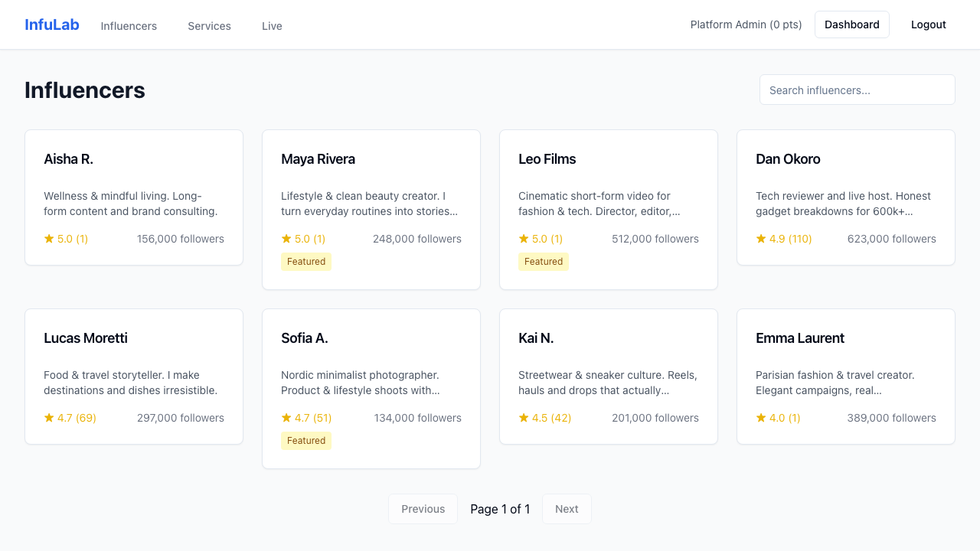Click the star icon on Lucas Moretti's card
The image size is (980, 551).
[49, 418]
